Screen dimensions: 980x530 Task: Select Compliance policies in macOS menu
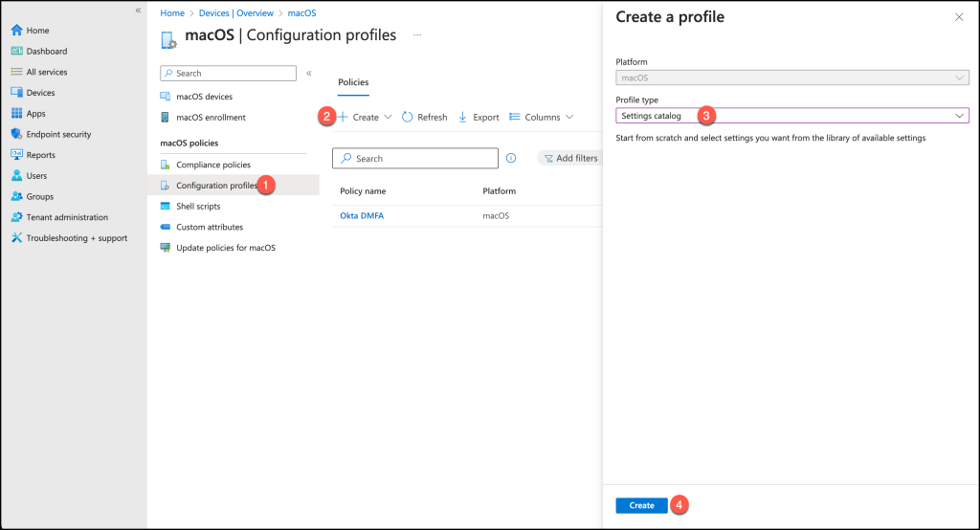pos(212,165)
